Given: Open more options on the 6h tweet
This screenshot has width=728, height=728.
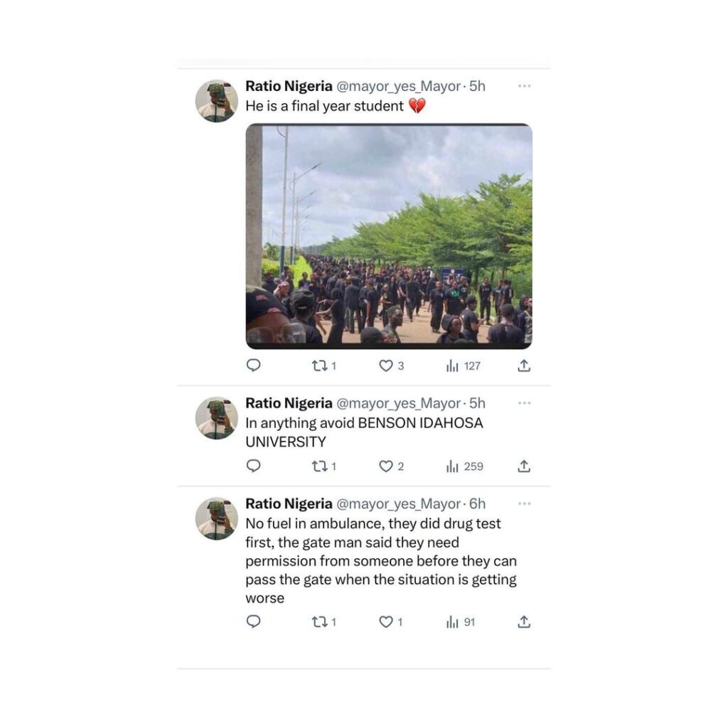Looking at the screenshot, I should (x=524, y=504).
